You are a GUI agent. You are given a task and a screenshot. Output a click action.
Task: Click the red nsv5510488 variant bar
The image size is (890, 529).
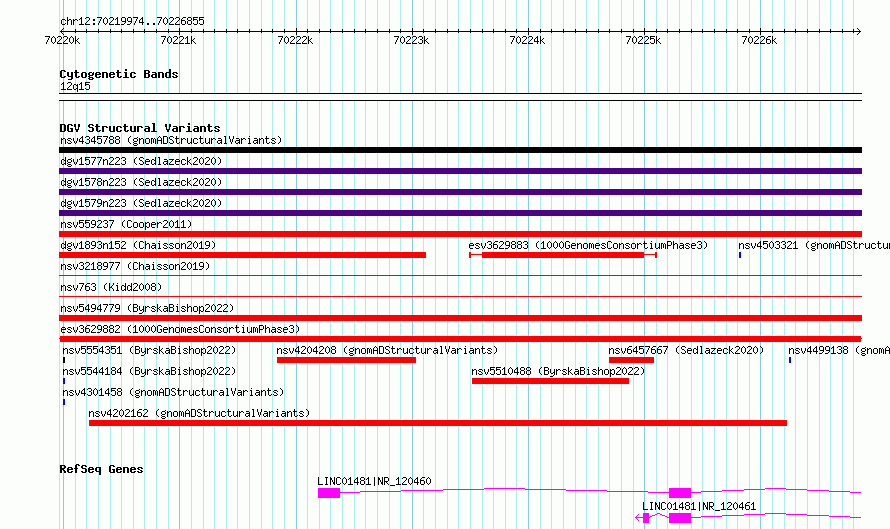pos(551,381)
